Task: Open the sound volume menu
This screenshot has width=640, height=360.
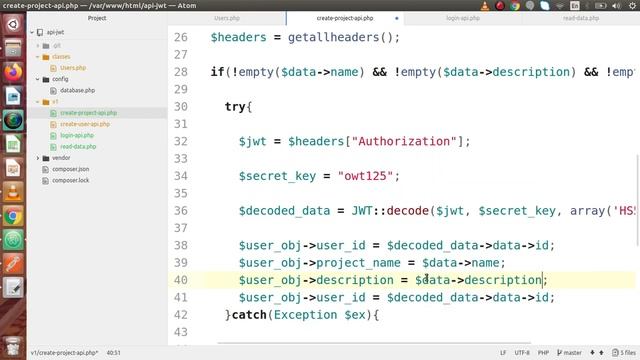Action: click(616, 6)
